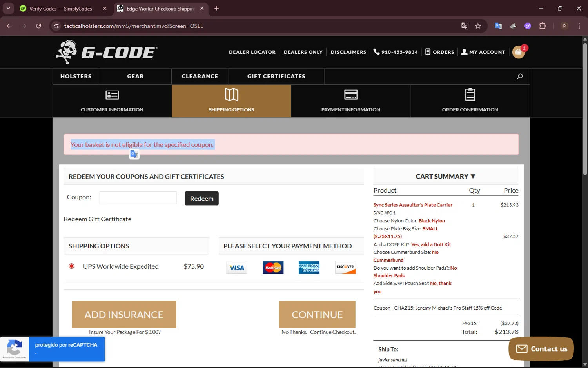Screen dimensions: 588x368
Task: Click the Redeem button
Action: [201, 199]
